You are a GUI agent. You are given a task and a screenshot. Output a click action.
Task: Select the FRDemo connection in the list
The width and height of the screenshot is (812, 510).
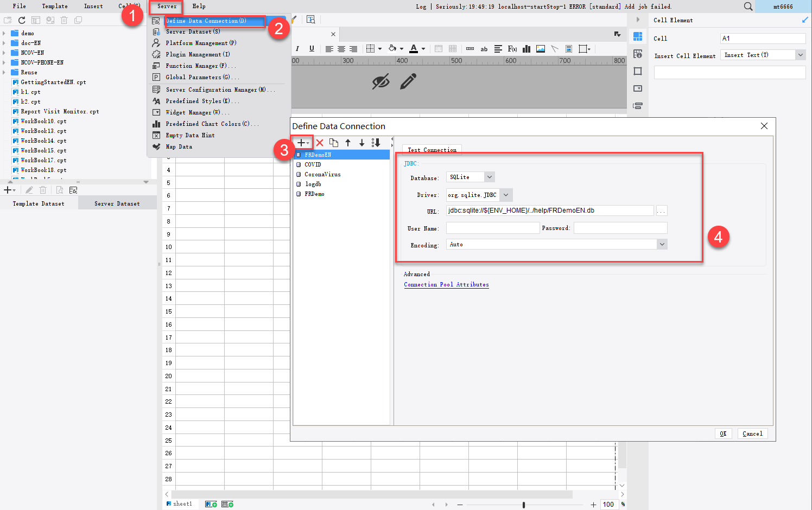[314, 194]
